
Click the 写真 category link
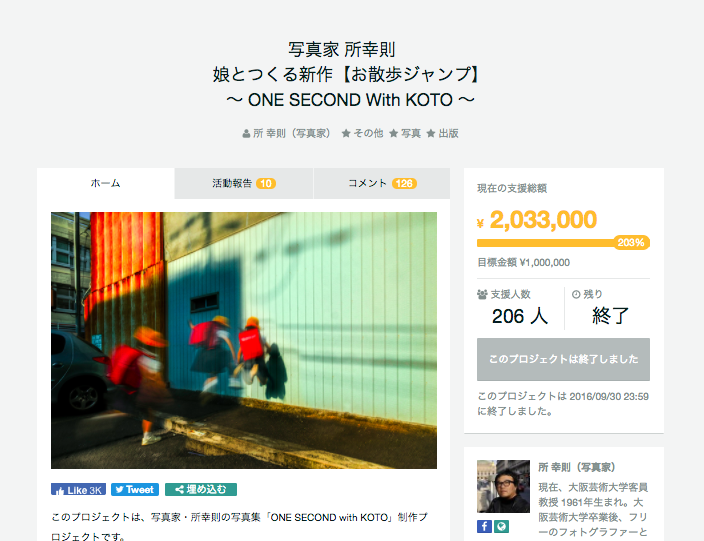coord(411,134)
